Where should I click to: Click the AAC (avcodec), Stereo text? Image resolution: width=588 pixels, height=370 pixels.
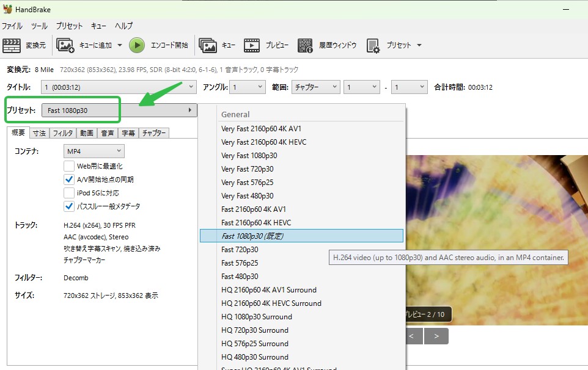[x=96, y=237]
